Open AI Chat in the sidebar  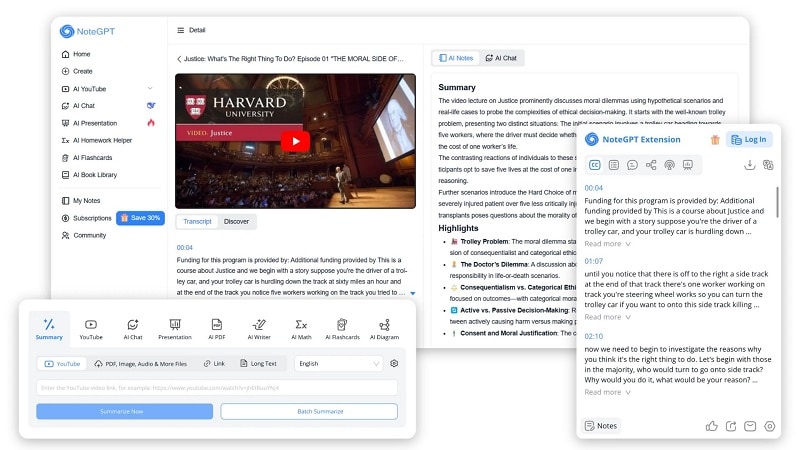click(78, 106)
